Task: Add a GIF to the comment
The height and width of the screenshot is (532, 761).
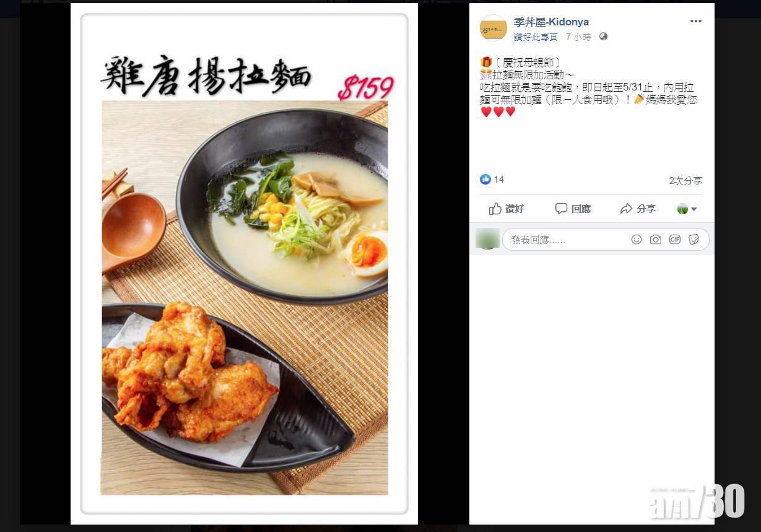Action: (675, 240)
